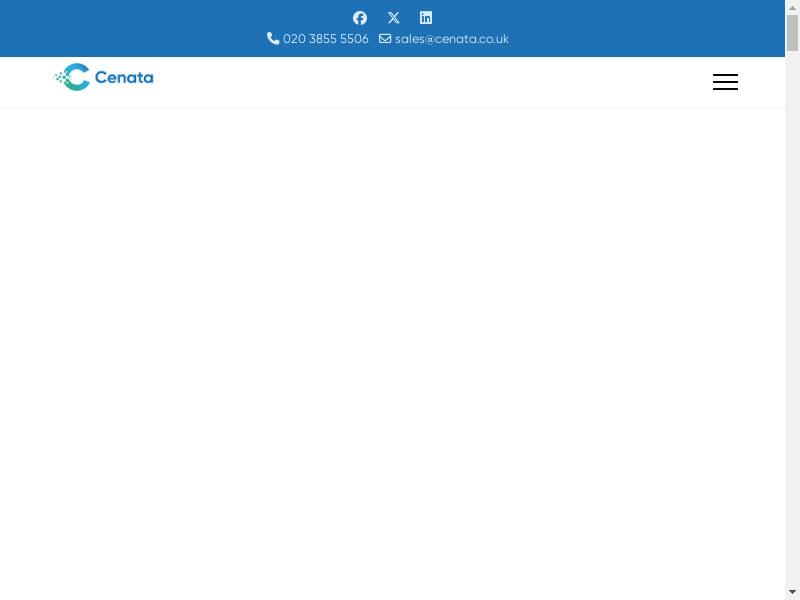
Task: Click blue top bar right of LinkedIn icon
Action: (x=600, y=18)
